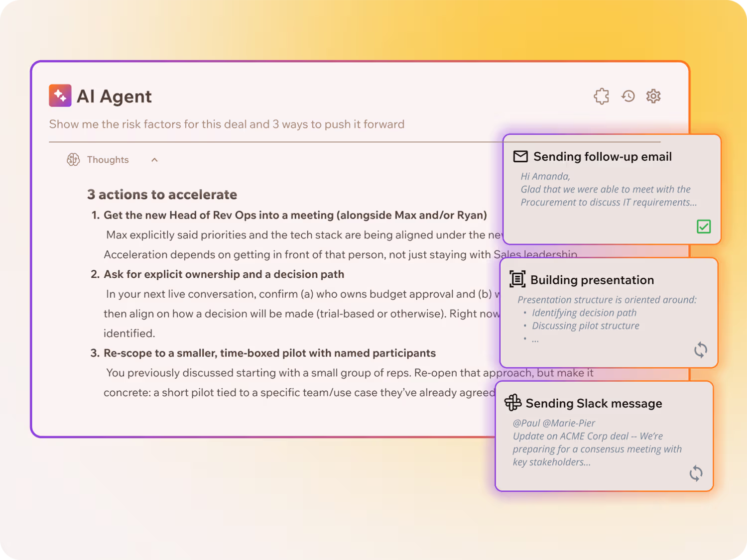The image size is (747, 560).
Task: Click 'Procurement to discuss IT requirements...' email line
Action: (x=609, y=202)
